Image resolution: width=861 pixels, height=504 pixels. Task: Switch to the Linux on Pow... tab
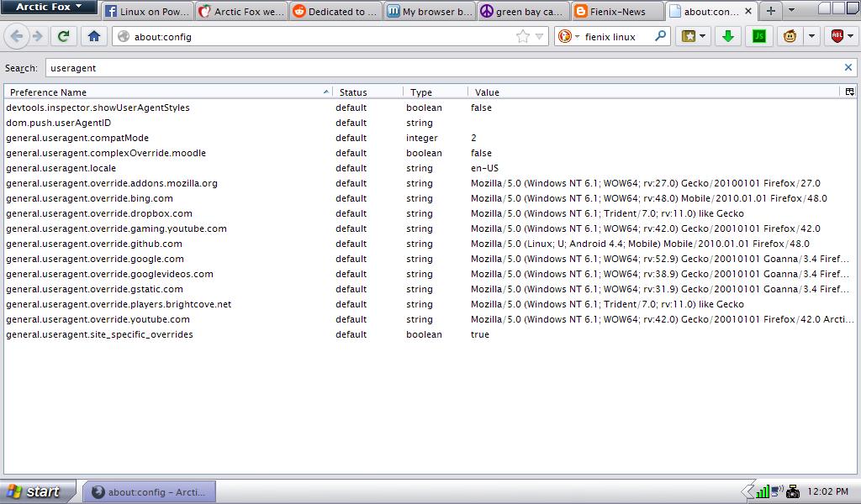(x=147, y=11)
